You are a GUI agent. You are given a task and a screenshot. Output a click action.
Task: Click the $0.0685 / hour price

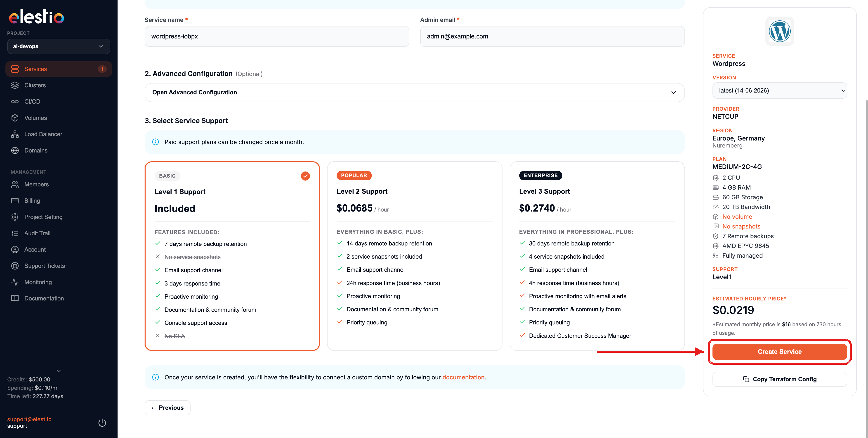pos(363,208)
